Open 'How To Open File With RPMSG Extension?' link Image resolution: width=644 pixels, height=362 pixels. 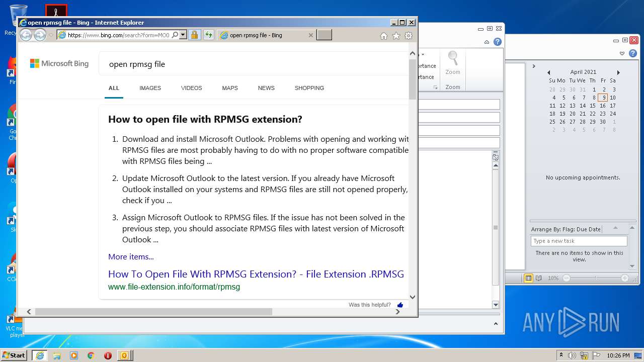tap(256, 274)
